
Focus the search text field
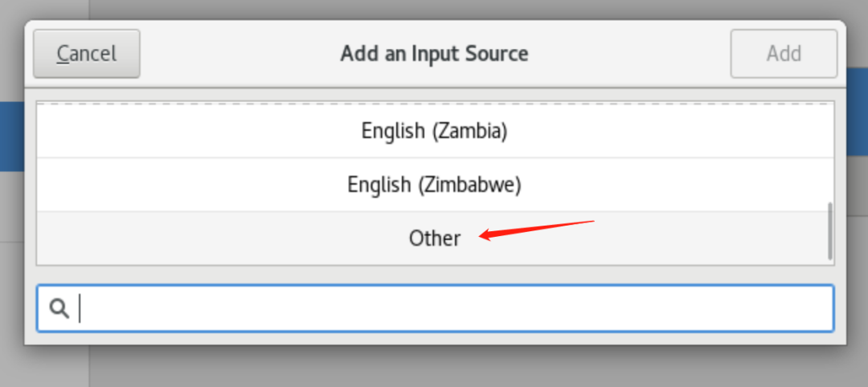point(435,308)
